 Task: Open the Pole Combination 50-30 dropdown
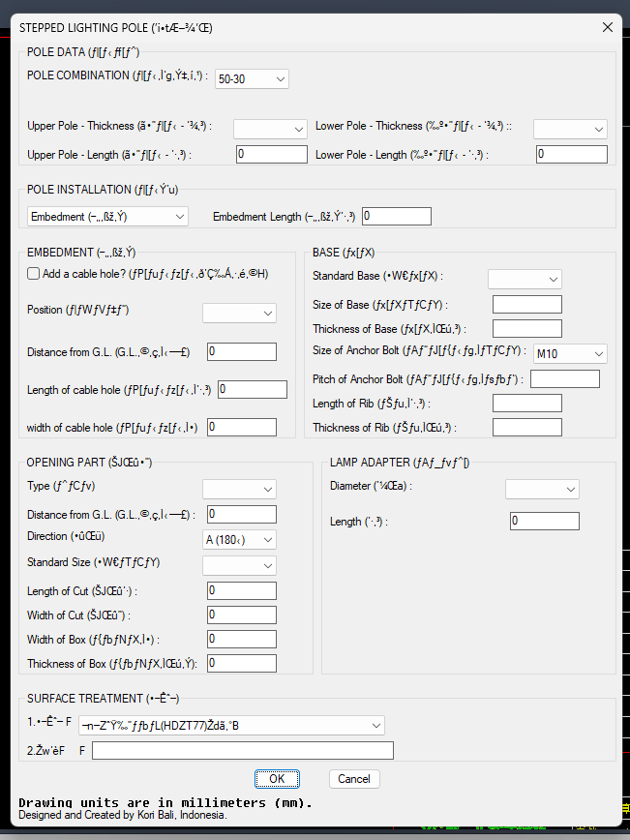pos(252,78)
